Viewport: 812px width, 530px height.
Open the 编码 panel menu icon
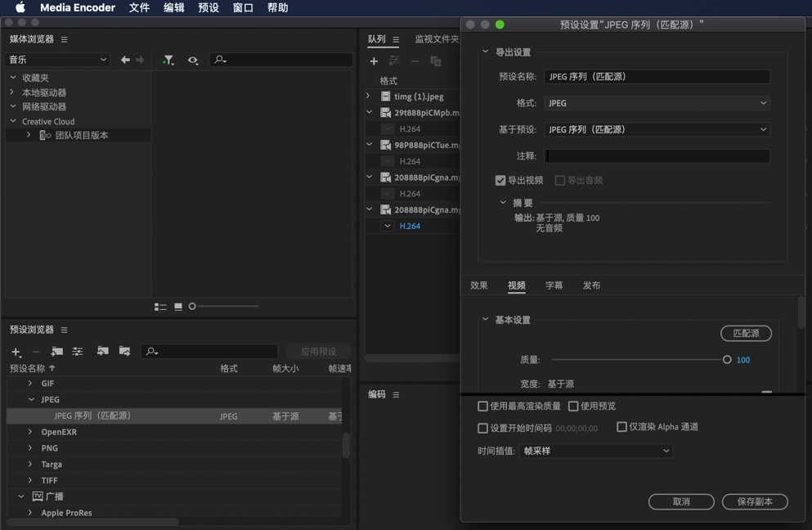396,395
